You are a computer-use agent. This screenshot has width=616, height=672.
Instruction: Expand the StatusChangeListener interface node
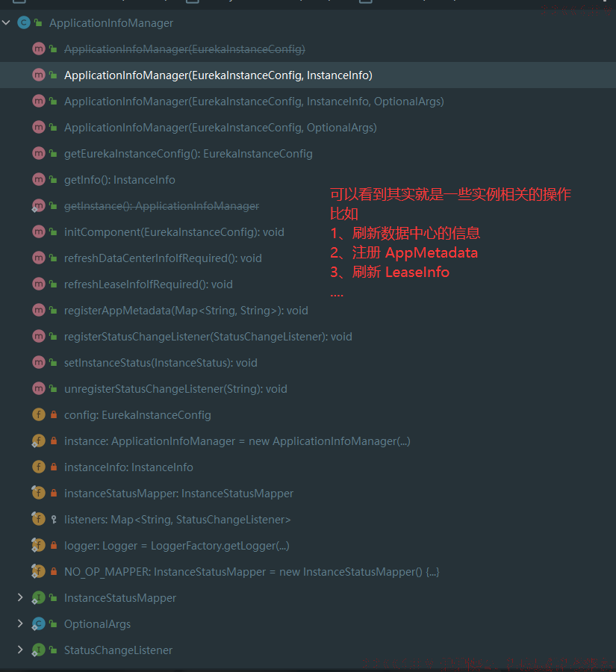[19, 650]
